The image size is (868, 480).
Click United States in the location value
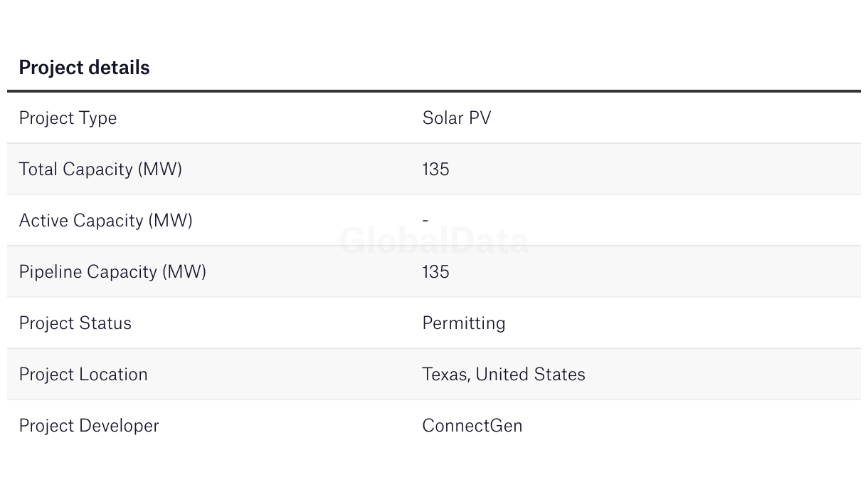(530, 375)
